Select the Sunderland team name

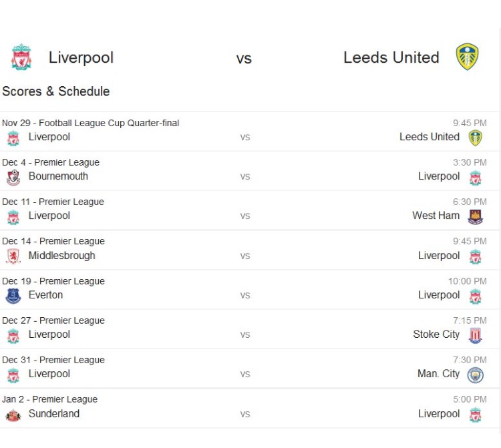pyautogui.click(x=53, y=413)
